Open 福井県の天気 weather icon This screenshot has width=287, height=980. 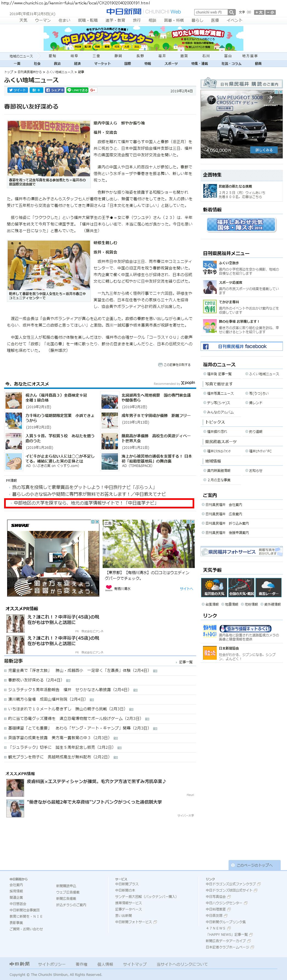[x=214, y=587]
